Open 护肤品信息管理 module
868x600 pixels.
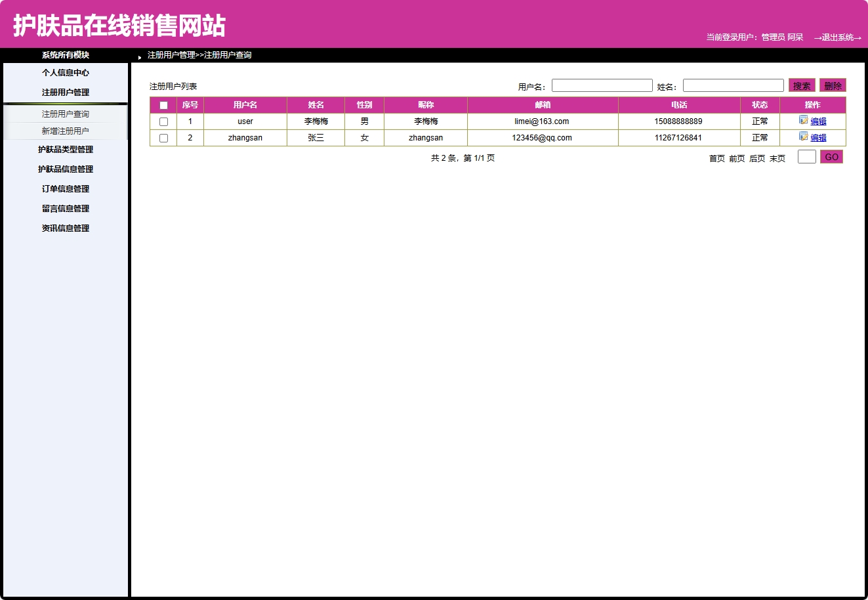coord(65,169)
